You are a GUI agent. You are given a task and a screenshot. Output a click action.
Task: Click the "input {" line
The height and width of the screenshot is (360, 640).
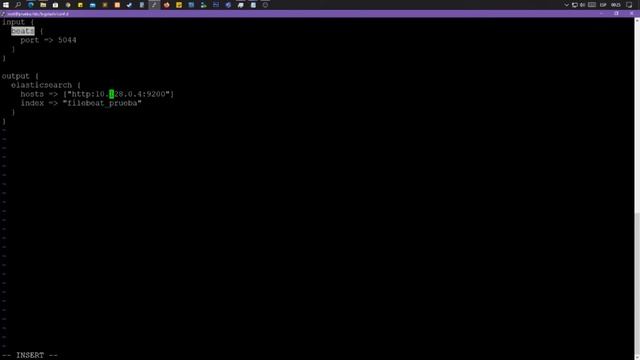pyautogui.click(x=18, y=22)
